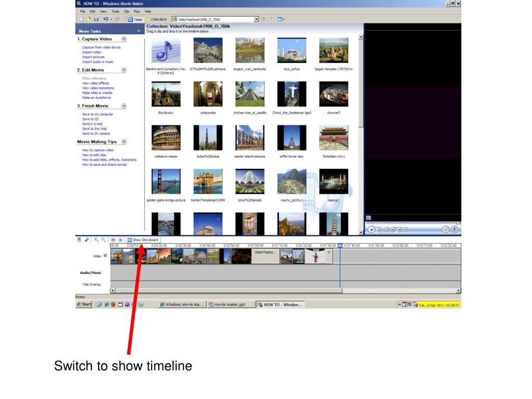
Task: Click Make titles or credits link
Action: 97,92
